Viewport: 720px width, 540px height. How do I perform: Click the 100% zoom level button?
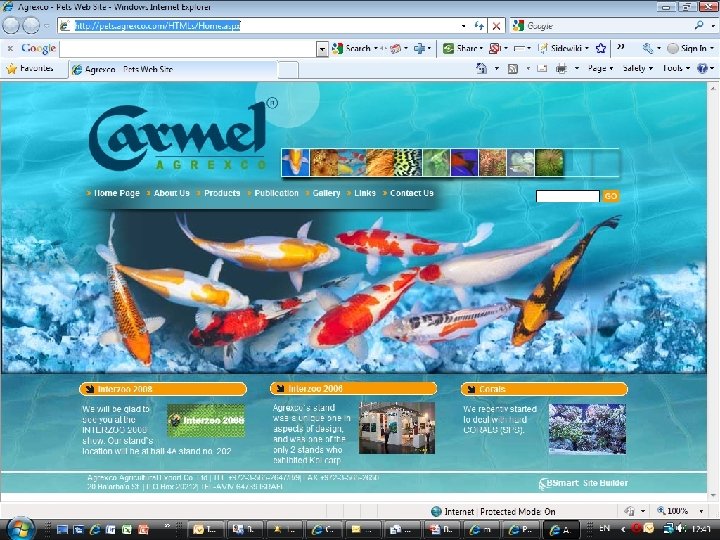pyautogui.click(x=673, y=511)
